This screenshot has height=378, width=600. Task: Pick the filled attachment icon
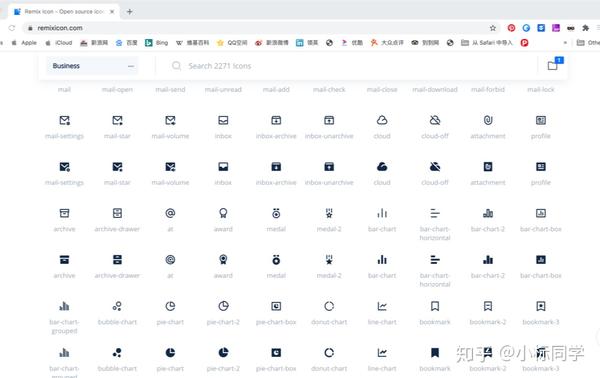click(488, 167)
